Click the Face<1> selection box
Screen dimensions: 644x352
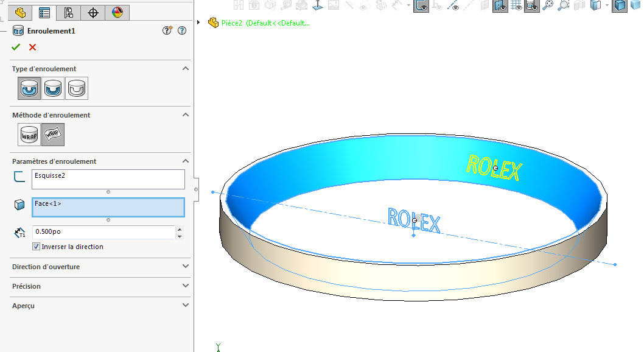pyautogui.click(x=108, y=208)
